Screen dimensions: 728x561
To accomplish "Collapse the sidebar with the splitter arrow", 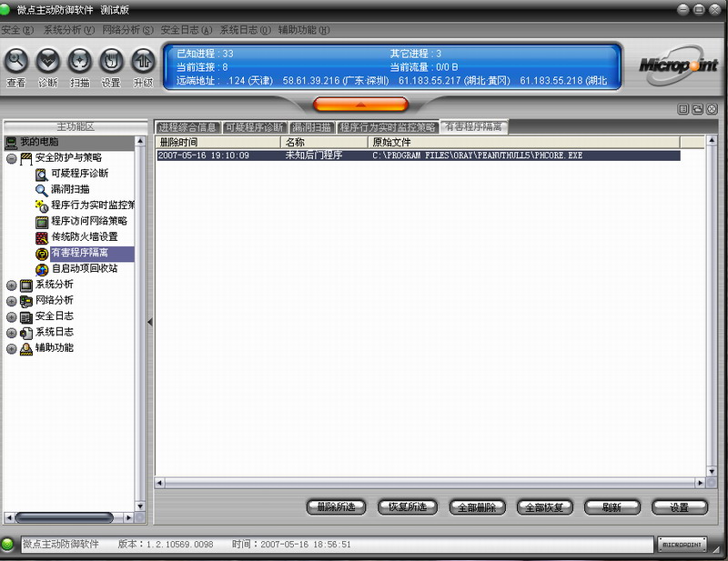I will 150,322.
